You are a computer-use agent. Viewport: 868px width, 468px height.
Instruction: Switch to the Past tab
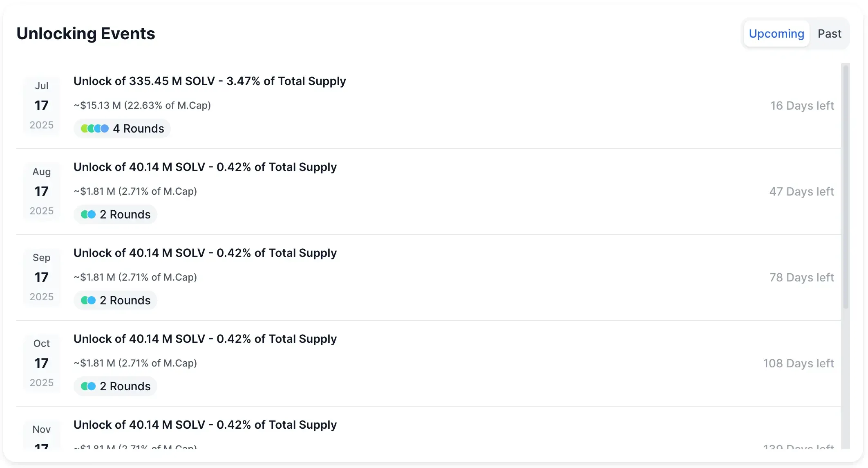pyautogui.click(x=829, y=34)
